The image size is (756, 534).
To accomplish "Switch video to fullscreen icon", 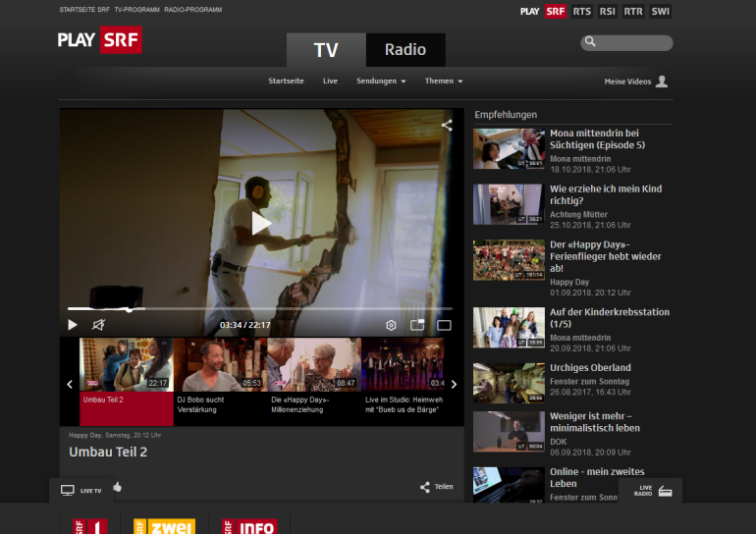I will [x=444, y=325].
